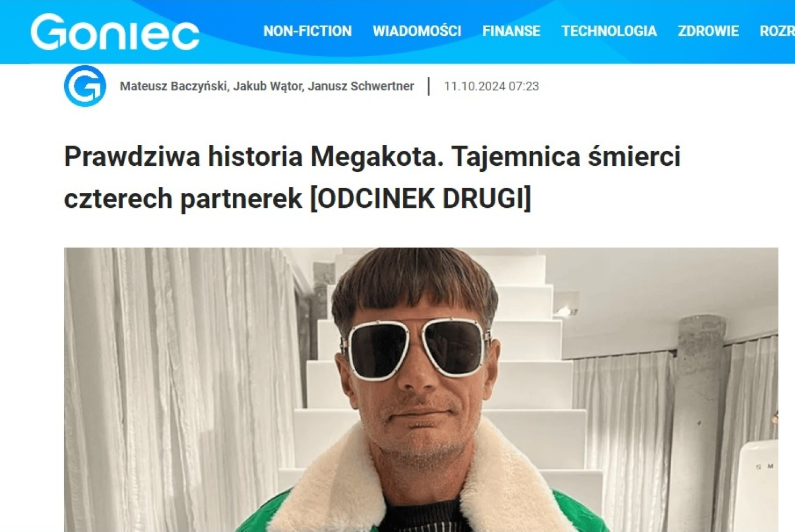The image size is (795, 532).
Task: Click the publication date 11.10.2024 07:23
Action: pyautogui.click(x=491, y=86)
